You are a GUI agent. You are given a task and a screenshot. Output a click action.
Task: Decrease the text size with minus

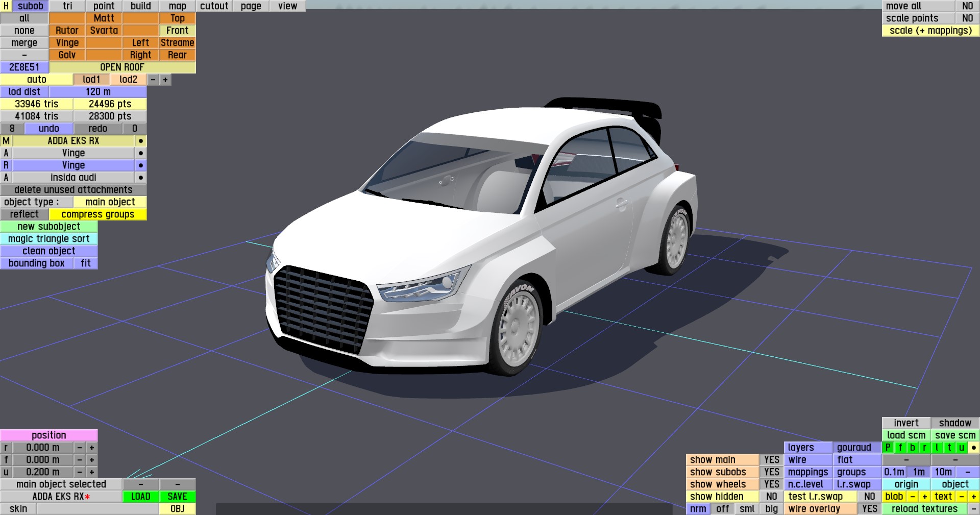click(962, 496)
